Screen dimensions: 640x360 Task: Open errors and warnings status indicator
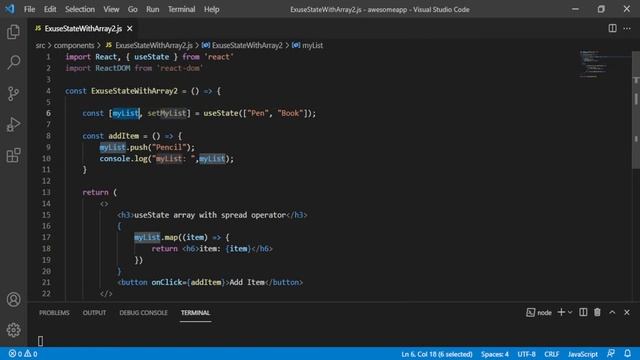pos(23,354)
